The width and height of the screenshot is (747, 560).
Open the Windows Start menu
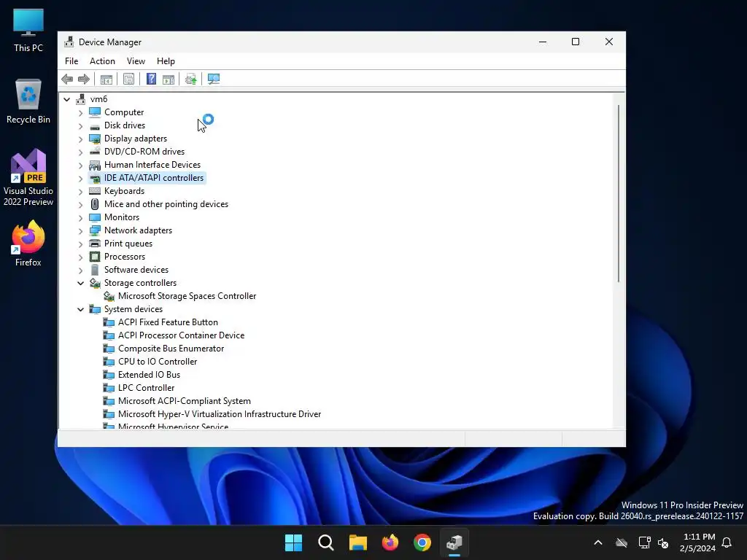(293, 542)
